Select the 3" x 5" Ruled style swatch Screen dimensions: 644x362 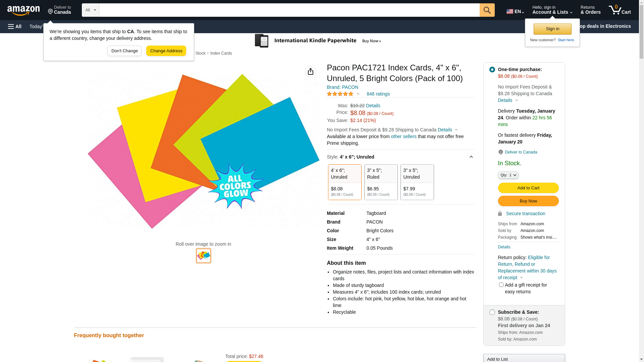tap(381, 182)
